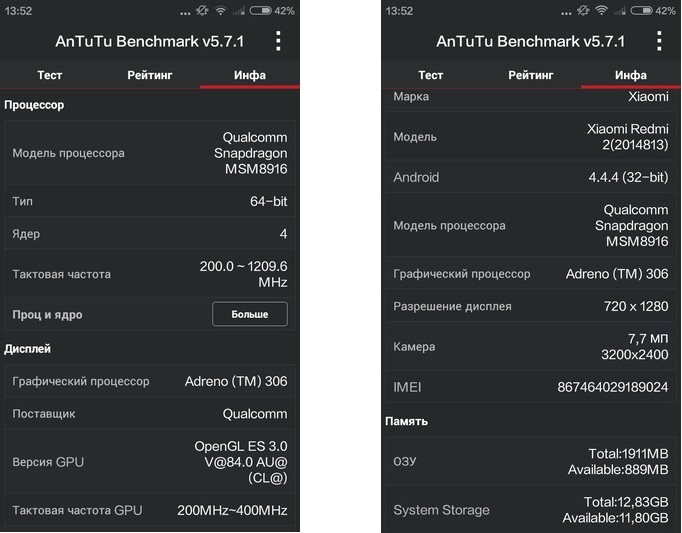Image resolution: width=682 pixels, height=533 pixels.
Task: Tap the battery icon in right status bar
Action: coord(642,10)
